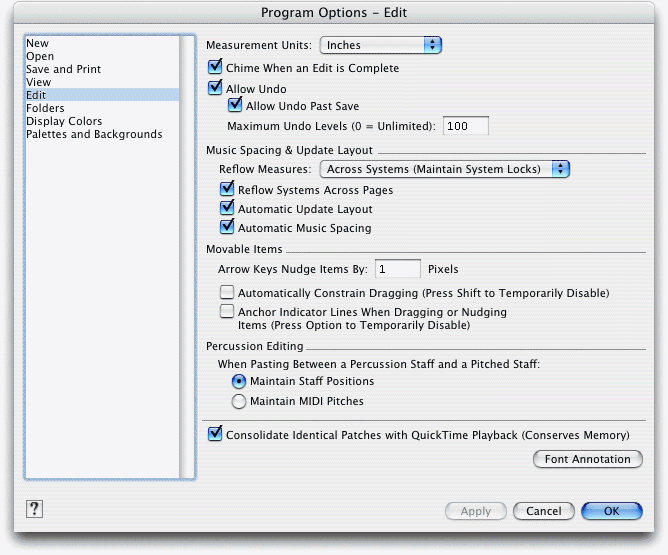The height and width of the screenshot is (555, 668).
Task: Open the Reflow Measures dropdown
Action: (x=444, y=169)
